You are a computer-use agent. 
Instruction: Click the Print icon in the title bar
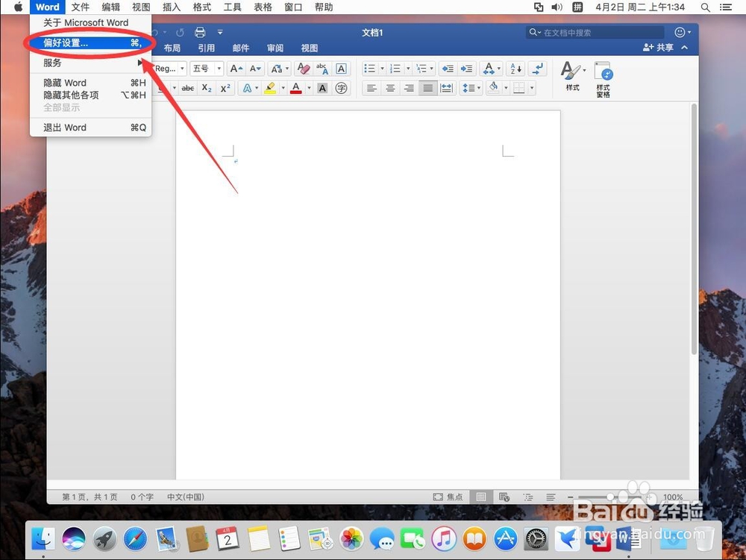tap(200, 32)
